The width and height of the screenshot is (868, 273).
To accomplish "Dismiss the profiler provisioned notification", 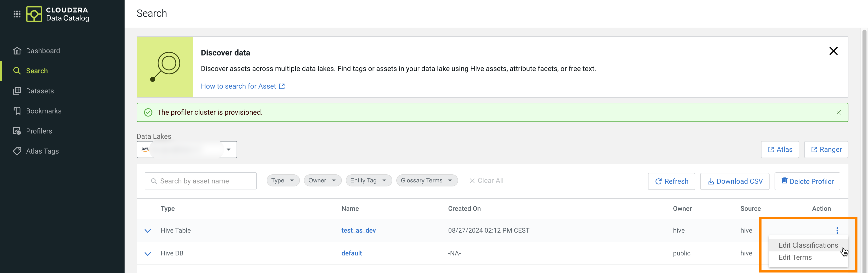I will 838,112.
